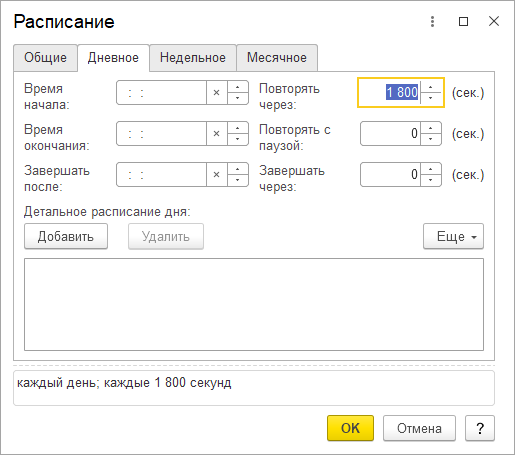
Task: Clear the Завершать после value
Action: tap(216, 174)
